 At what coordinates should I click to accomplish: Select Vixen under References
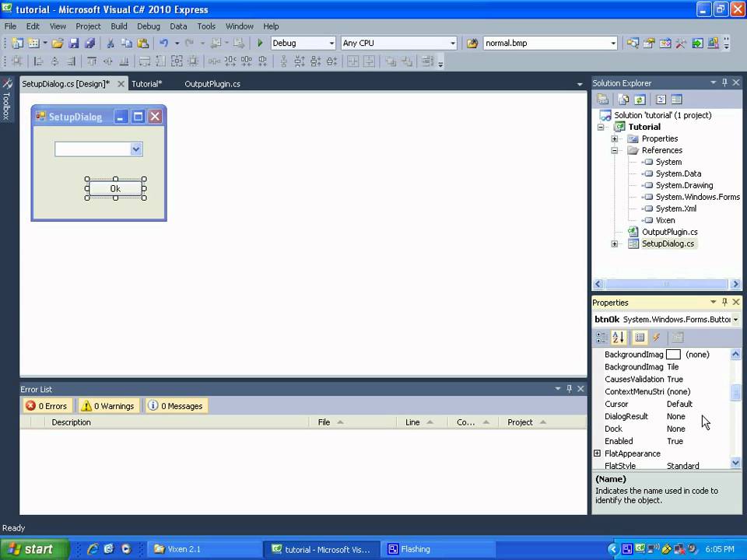[665, 220]
